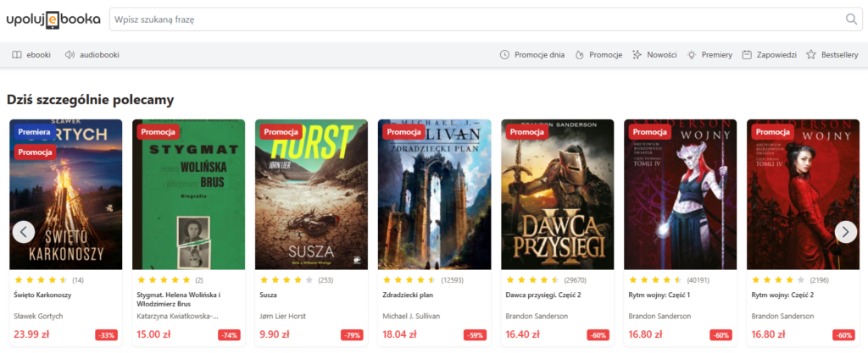Image resolution: width=868 pixels, height=353 pixels.
Task: Open the Stygmat book cover
Action: pyautogui.click(x=189, y=195)
